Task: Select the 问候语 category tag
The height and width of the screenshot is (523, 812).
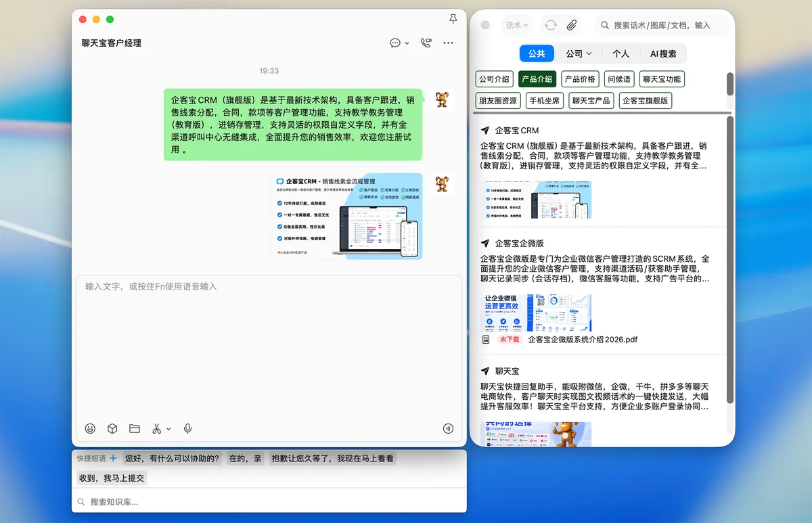Action: click(619, 79)
